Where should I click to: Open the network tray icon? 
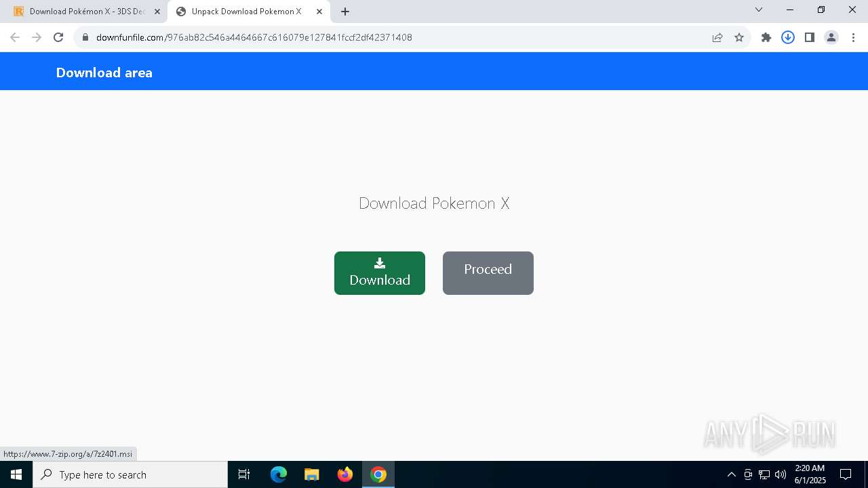764,474
